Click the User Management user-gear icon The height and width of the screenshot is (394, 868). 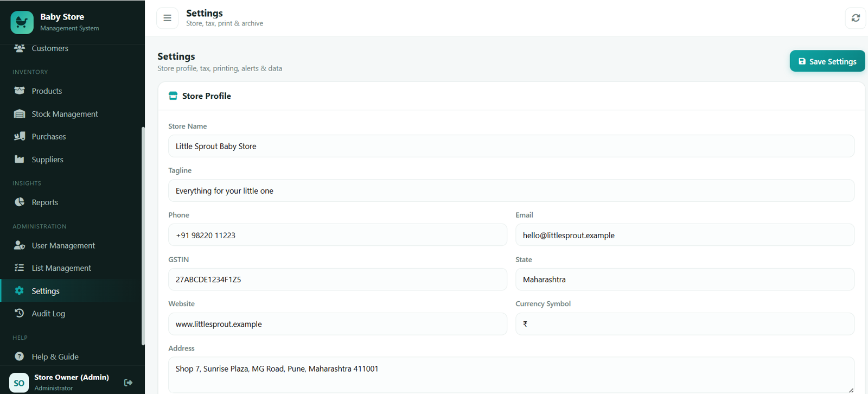pyautogui.click(x=20, y=245)
